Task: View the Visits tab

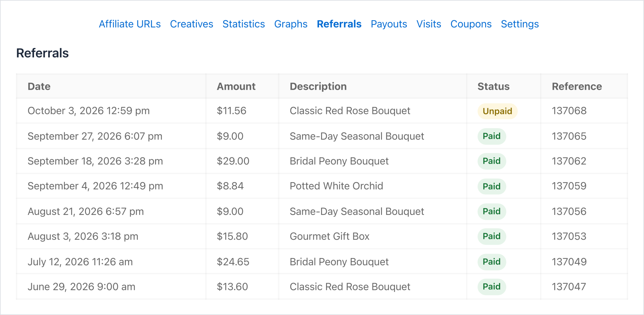Action: click(x=429, y=24)
